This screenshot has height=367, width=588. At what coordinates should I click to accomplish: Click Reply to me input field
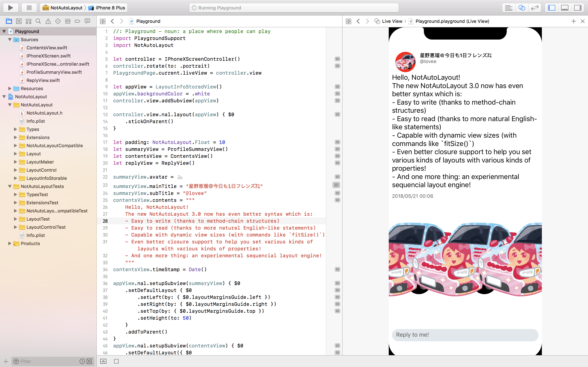pyautogui.click(x=464, y=334)
